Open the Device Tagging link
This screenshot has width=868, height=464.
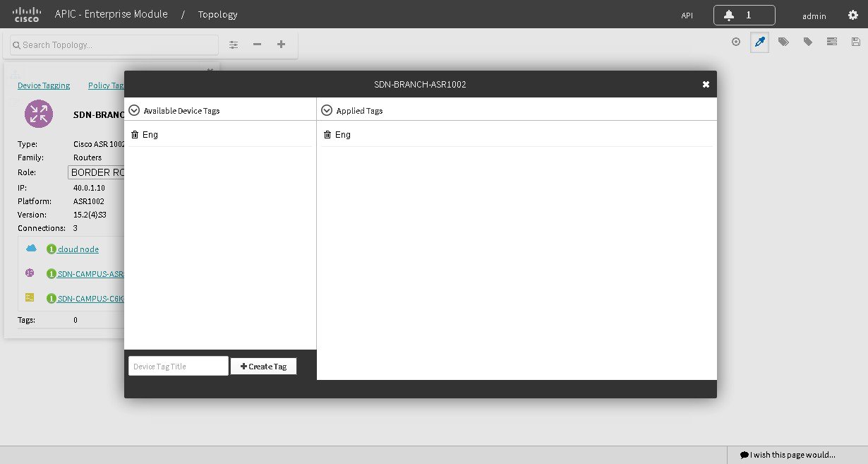44,85
